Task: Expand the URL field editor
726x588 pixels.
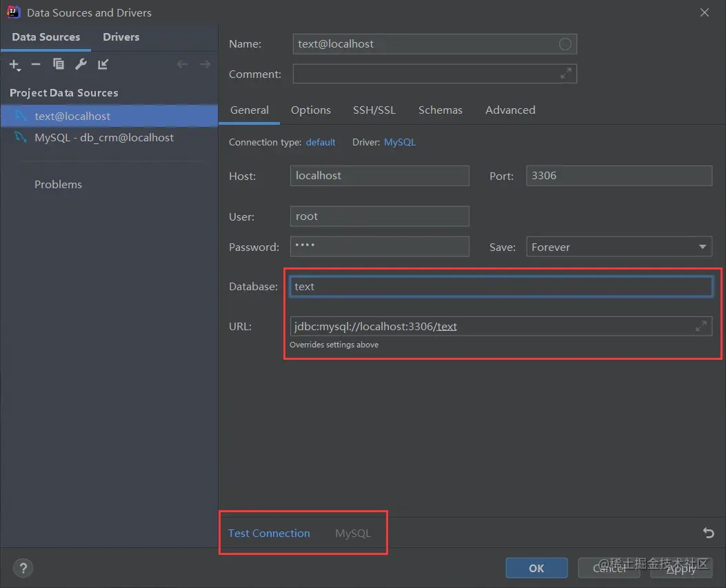Action: pos(700,326)
